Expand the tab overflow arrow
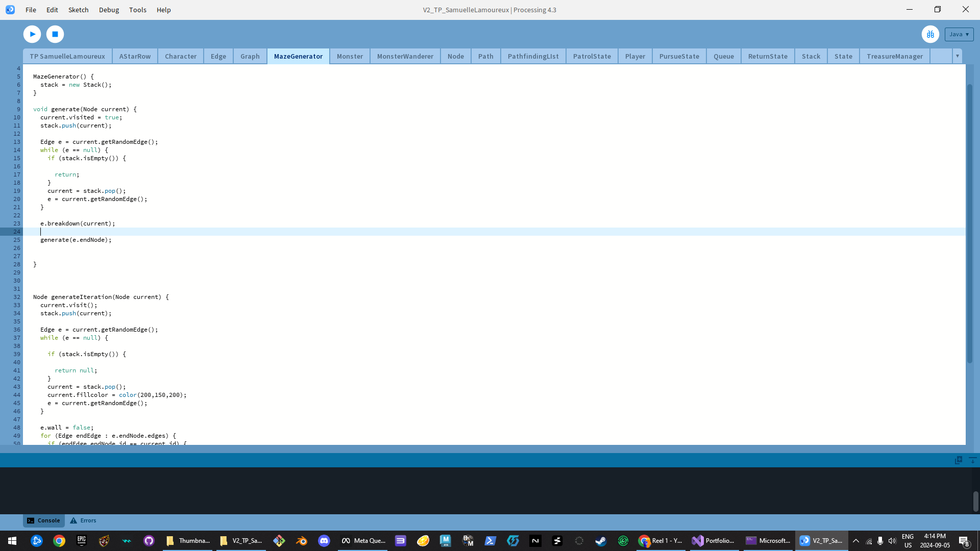The height and width of the screenshot is (551, 980). coord(957,56)
